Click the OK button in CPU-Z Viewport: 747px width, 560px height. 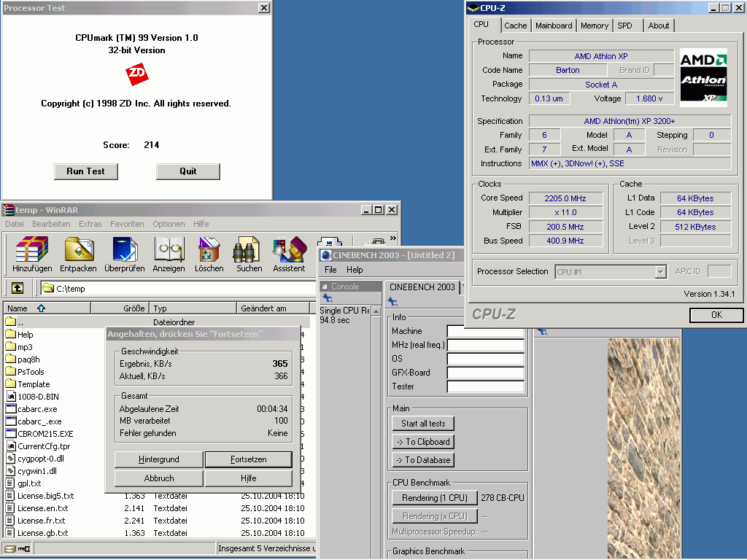[716, 315]
